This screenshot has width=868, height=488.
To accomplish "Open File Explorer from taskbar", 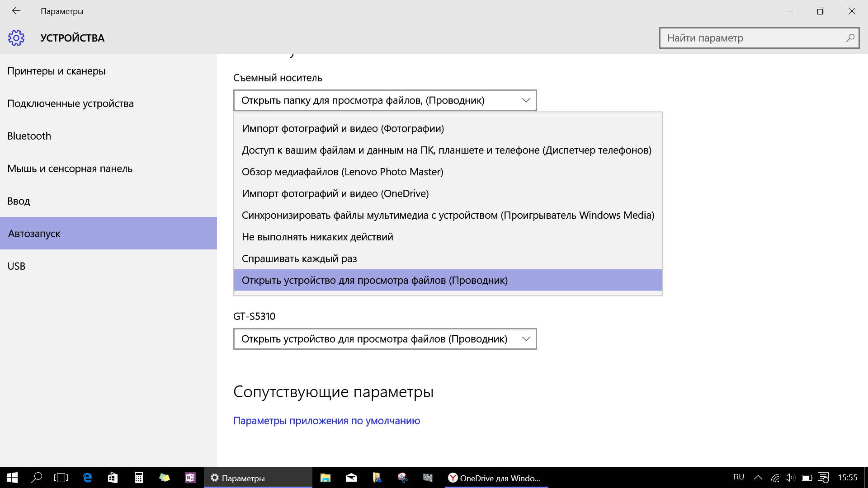I will tap(325, 478).
